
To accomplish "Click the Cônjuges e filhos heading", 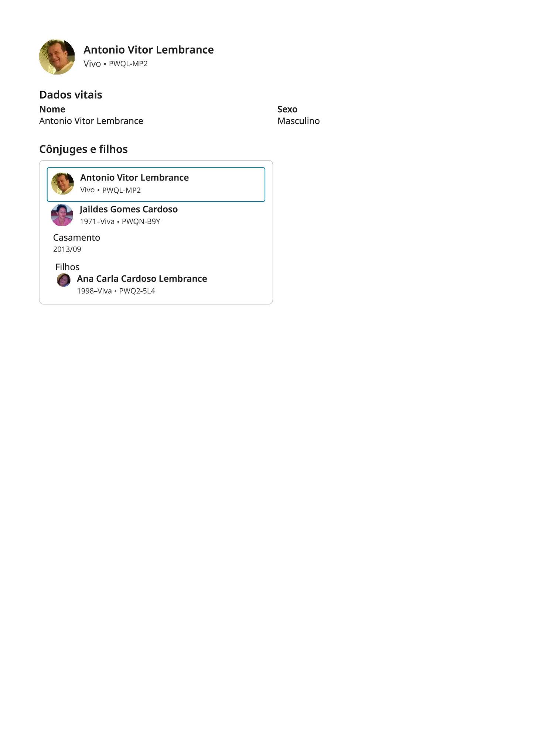I will [84, 149].
